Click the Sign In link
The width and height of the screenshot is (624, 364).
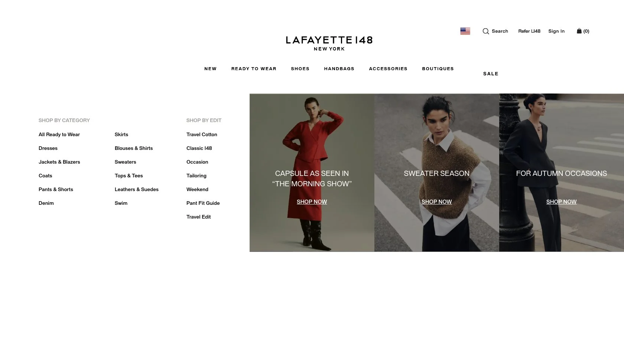click(556, 31)
